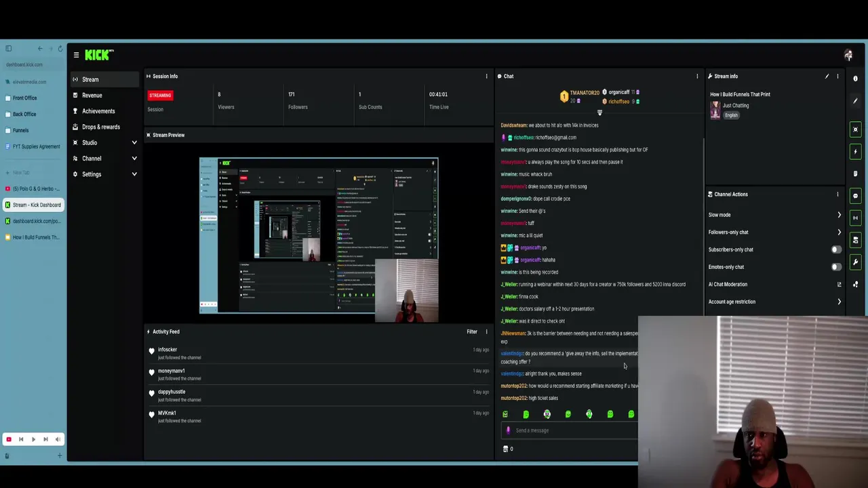This screenshot has width=868, height=488.
Task: Open the profile avatar menu
Action: [x=848, y=55]
